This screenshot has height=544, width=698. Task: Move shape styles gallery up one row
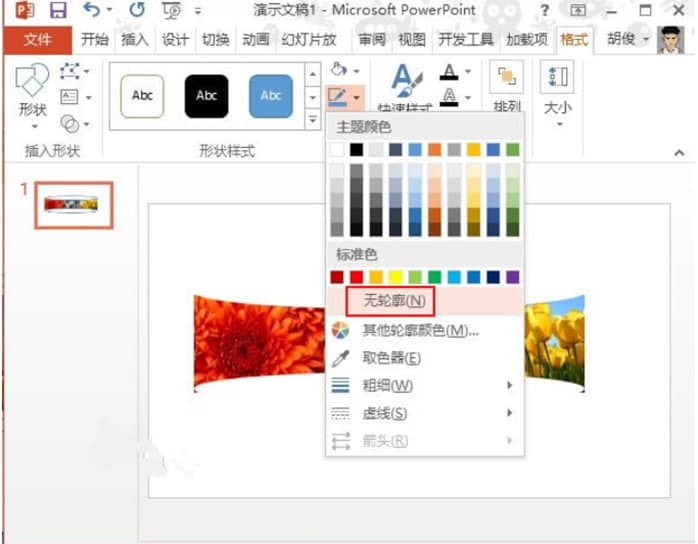pos(312,73)
